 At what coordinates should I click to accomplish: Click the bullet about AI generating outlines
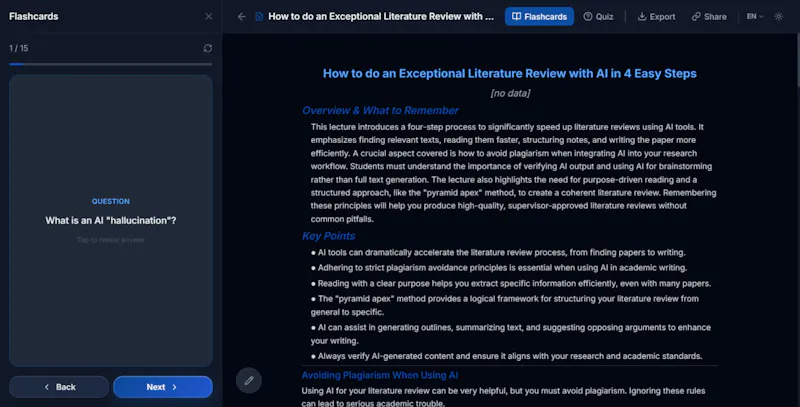point(511,334)
